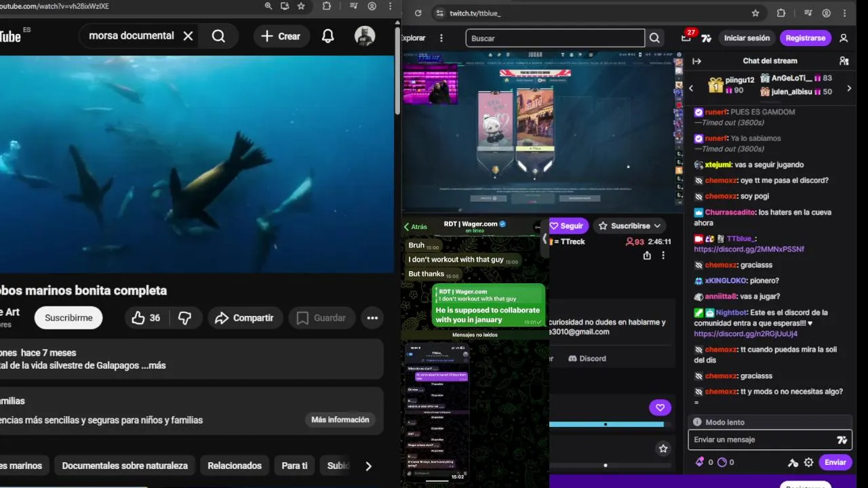Go to Explorar on Twitch
This screenshot has width=868, height=488.
click(x=414, y=38)
